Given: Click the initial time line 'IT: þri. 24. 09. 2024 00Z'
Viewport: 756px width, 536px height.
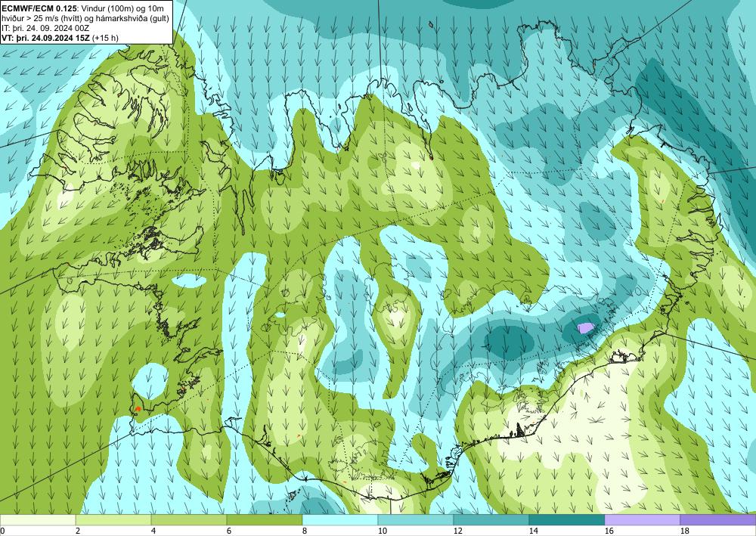Looking at the screenshot, I should [x=45, y=28].
